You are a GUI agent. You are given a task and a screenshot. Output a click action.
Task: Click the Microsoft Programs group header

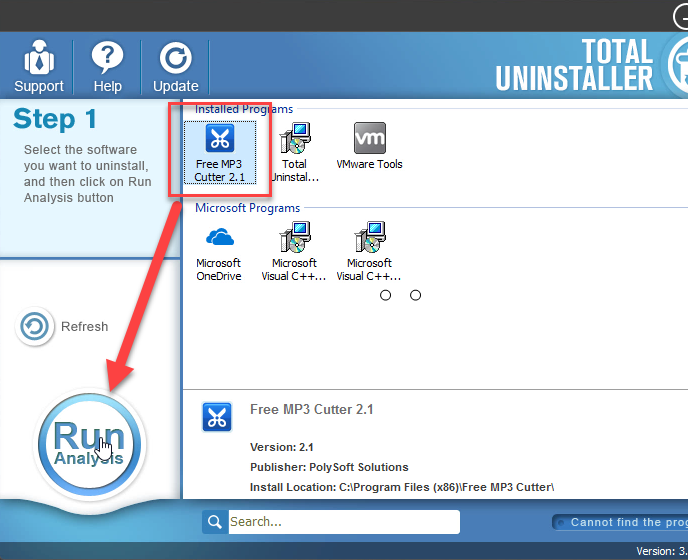coord(247,208)
